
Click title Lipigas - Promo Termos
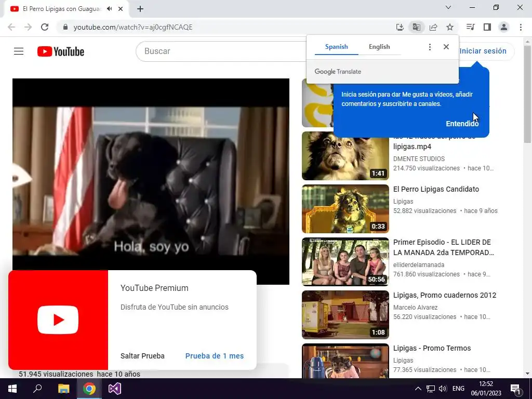[x=432, y=348]
